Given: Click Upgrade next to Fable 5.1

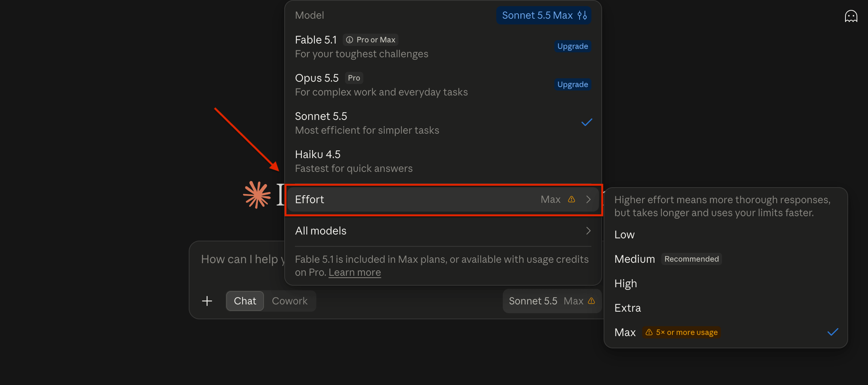Looking at the screenshot, I should (573, 46).
